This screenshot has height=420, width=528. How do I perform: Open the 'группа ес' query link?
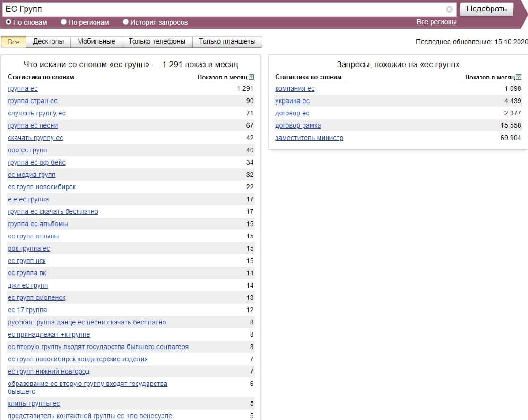23,88
